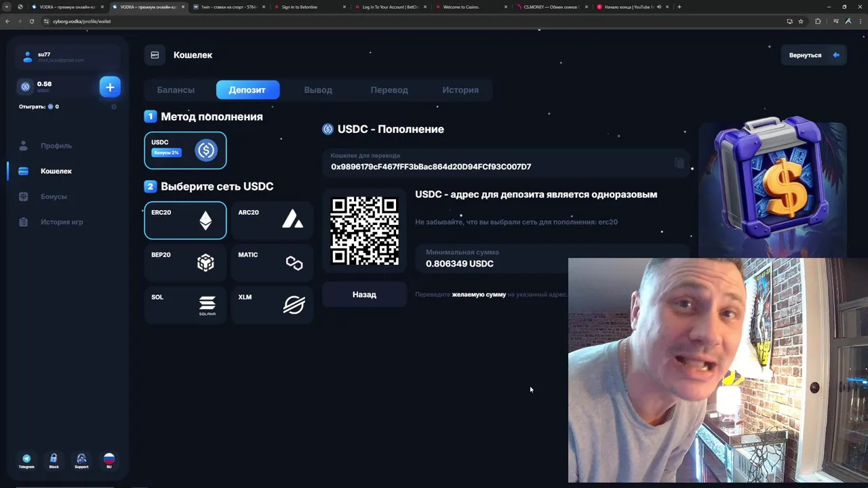Click the QR code image
The image size is (868, 488).
click(364, 230)
